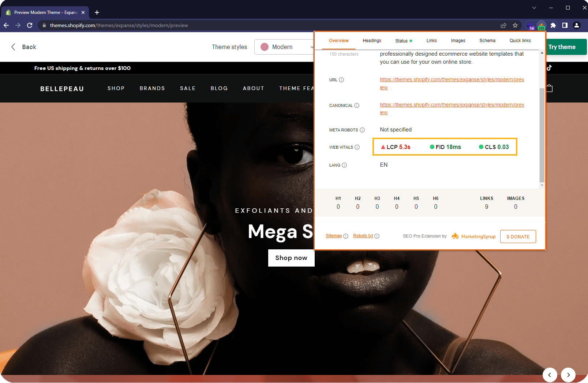This screenshot has width=588, height=383.
Task: Open THEME FEATURES menu item
Action: [x=296, y=88]
